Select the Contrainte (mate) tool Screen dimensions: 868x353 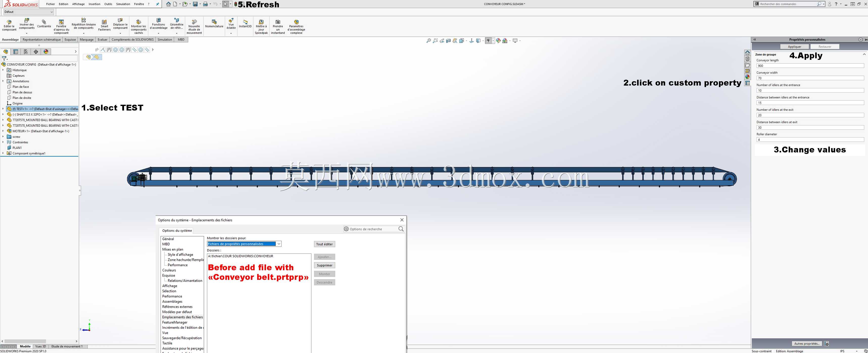point(44,24)
